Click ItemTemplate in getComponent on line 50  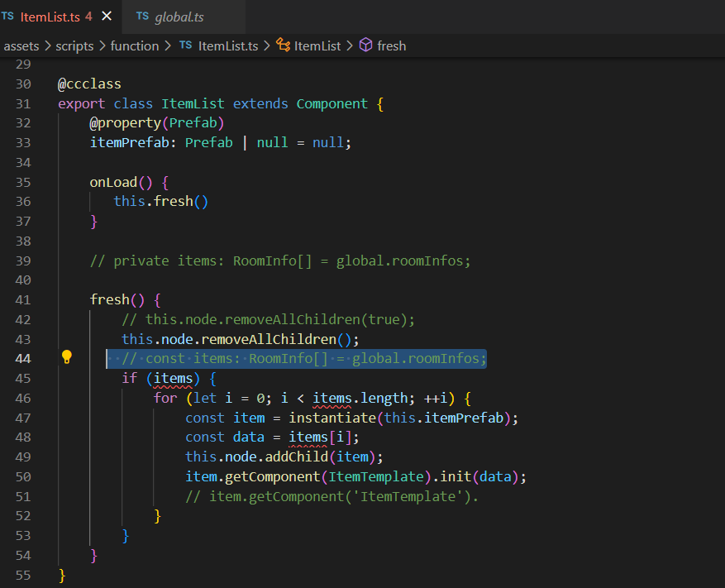point(376,476)
